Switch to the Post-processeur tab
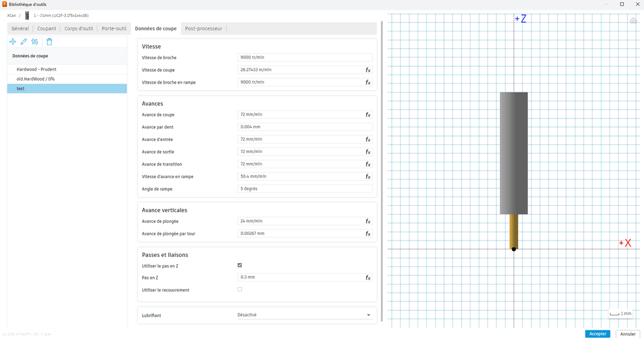The image size is (644, 338). [203, 28]
